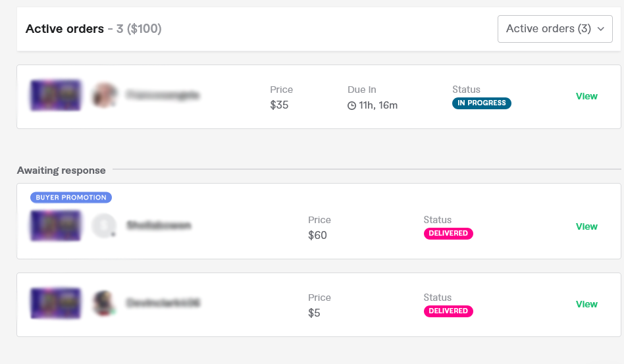This screenshot has height=364, width=624.
Task: View the $35 in-progress order
Action: pyautogui.click(x=586, y=96)
